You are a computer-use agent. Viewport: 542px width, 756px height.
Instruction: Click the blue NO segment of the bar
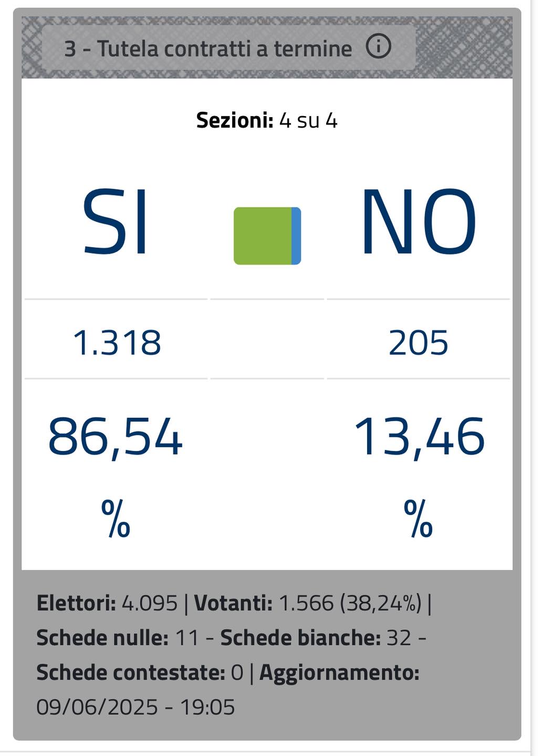[x=296, y=236]
